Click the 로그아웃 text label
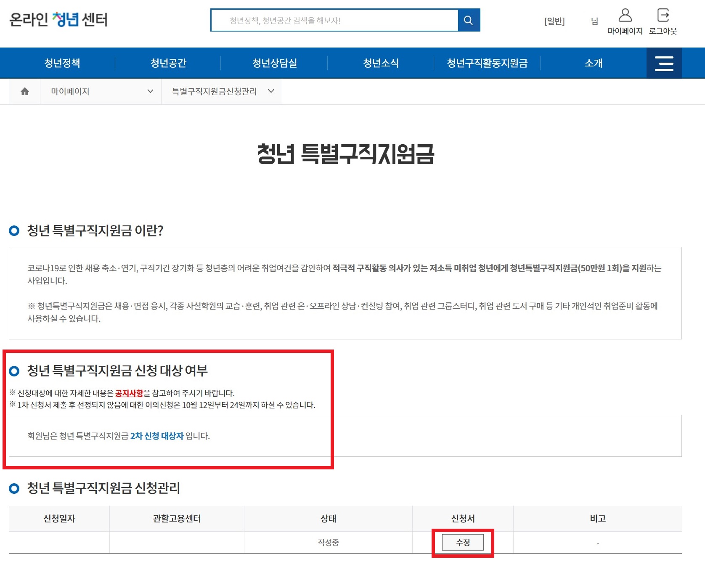The width and height of the screenshot is (705, 588). tap(663, 31)
